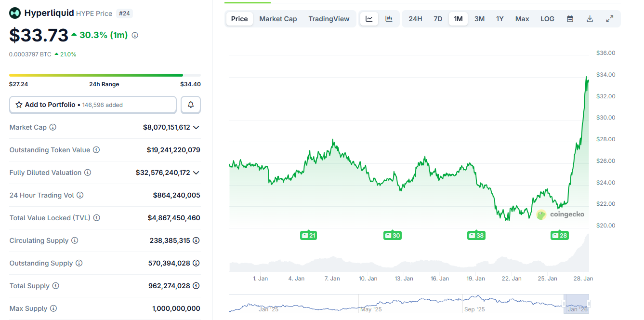Click the Hyperliquid coin logo

pyautogui.click(x=14, y=13)
